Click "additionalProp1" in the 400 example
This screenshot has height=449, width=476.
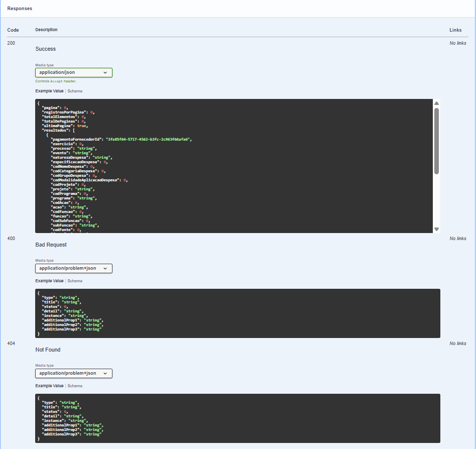tap(62, 320)
